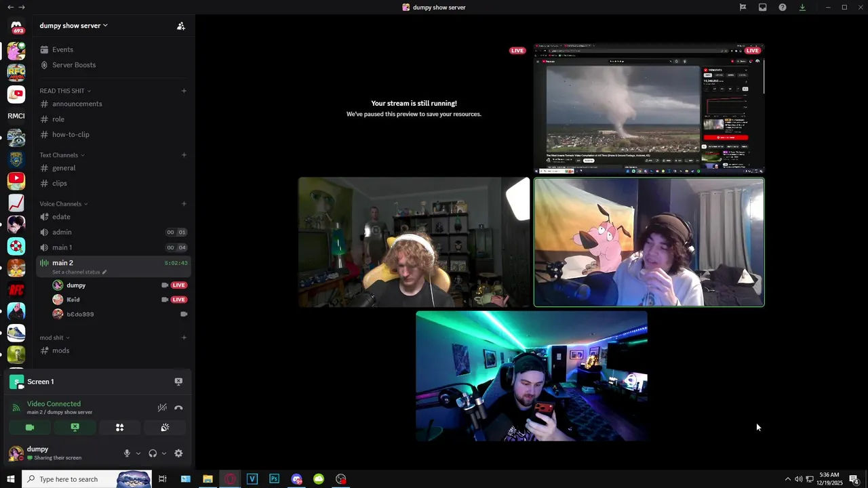Navigate back with the left arrow
This screenshot has height=488, width=868.
coord(10,7)
